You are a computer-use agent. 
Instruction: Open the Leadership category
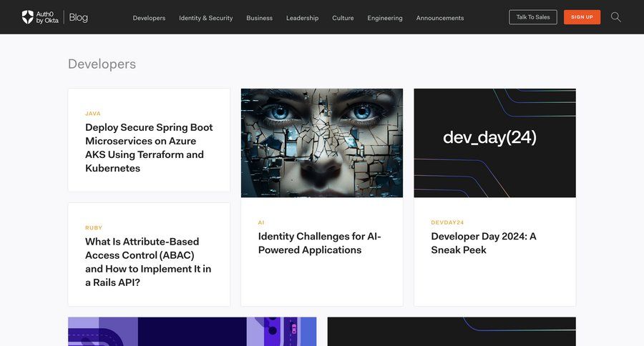click(302, 18)
